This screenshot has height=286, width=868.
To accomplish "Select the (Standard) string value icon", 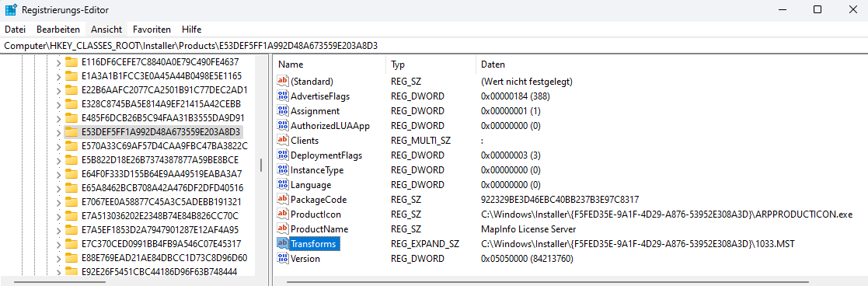I will click(283, 82).
